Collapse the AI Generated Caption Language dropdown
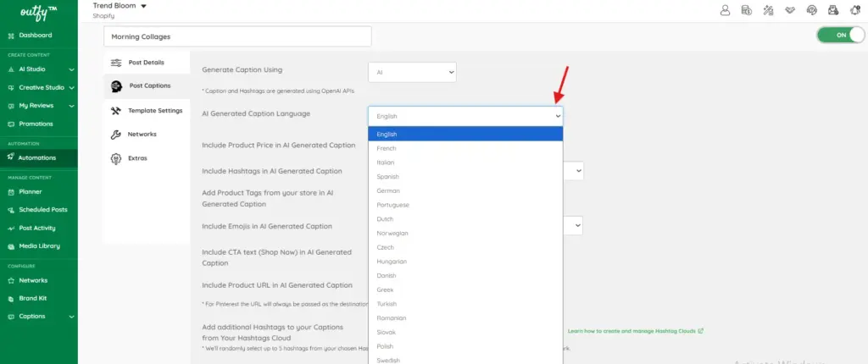The image size is (868, 364). [x=465, y=116]
